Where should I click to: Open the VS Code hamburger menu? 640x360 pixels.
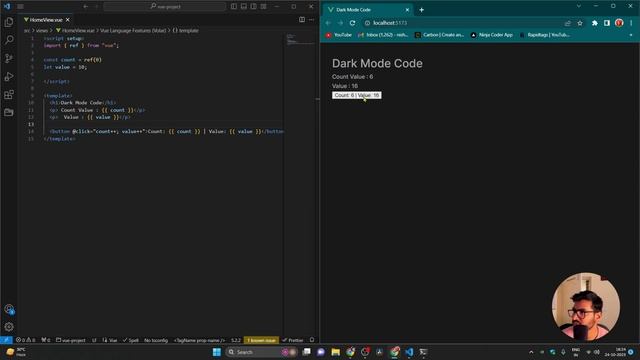[x=20, y=7]
